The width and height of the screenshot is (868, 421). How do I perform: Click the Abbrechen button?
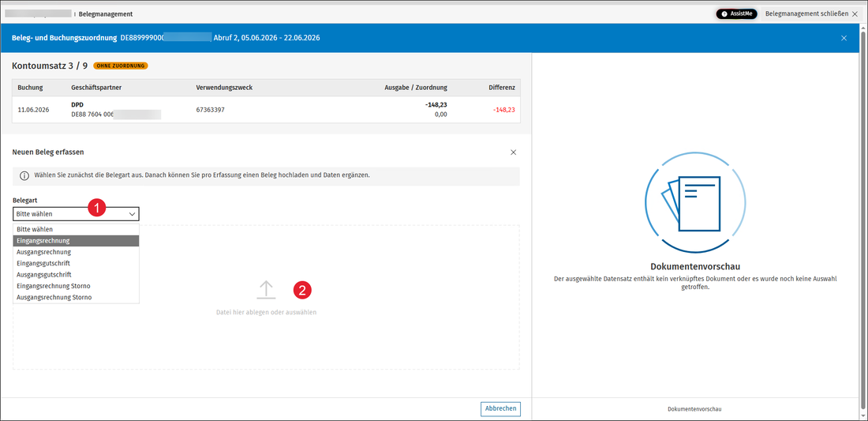pyautogui.click(x=500, y=409)
